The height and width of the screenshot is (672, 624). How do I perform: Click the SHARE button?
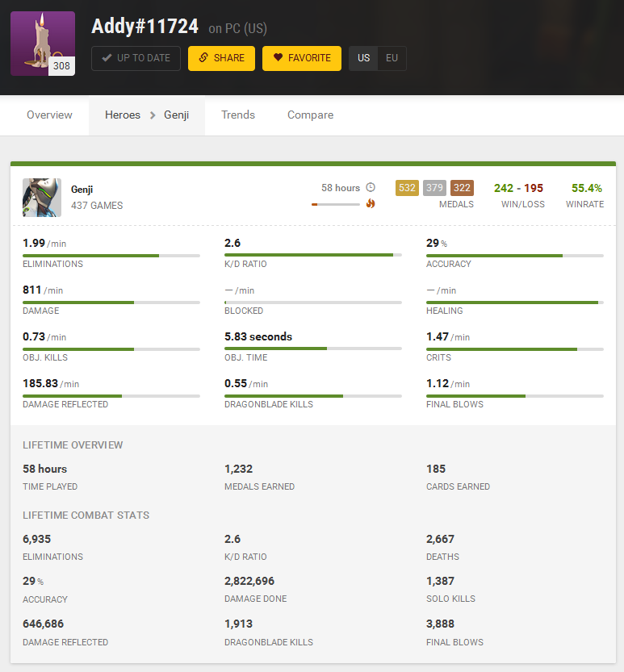pyautogui.click(x=221, y=58)
